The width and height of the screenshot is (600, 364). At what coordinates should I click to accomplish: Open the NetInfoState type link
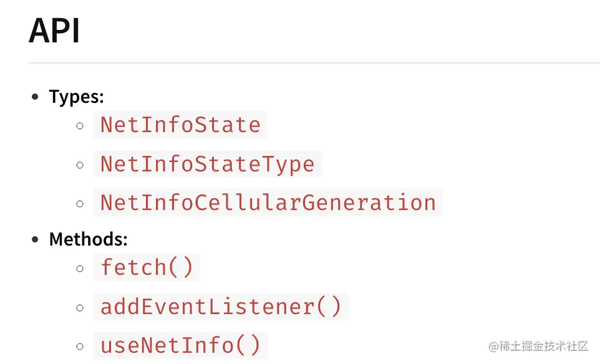(x=180, y=125)
